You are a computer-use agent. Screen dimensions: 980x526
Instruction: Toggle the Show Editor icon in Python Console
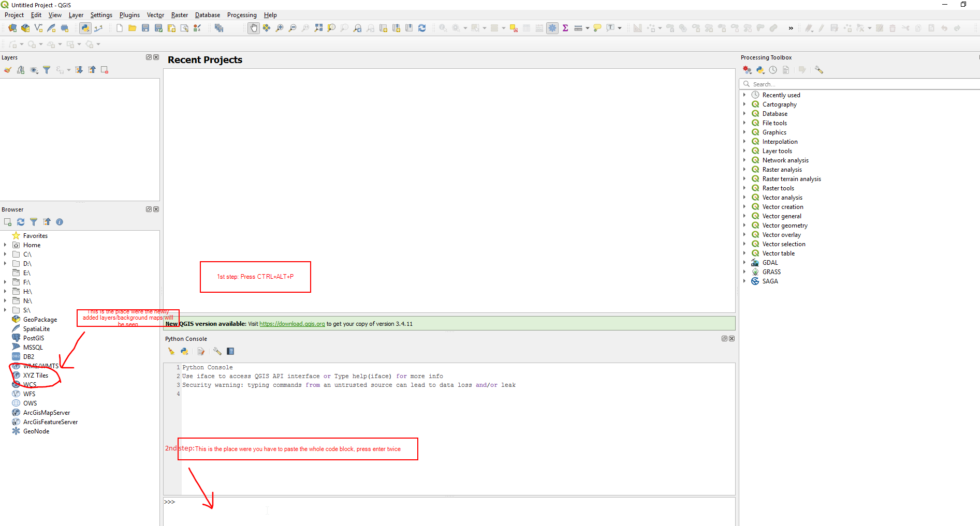tap(201, 351)
